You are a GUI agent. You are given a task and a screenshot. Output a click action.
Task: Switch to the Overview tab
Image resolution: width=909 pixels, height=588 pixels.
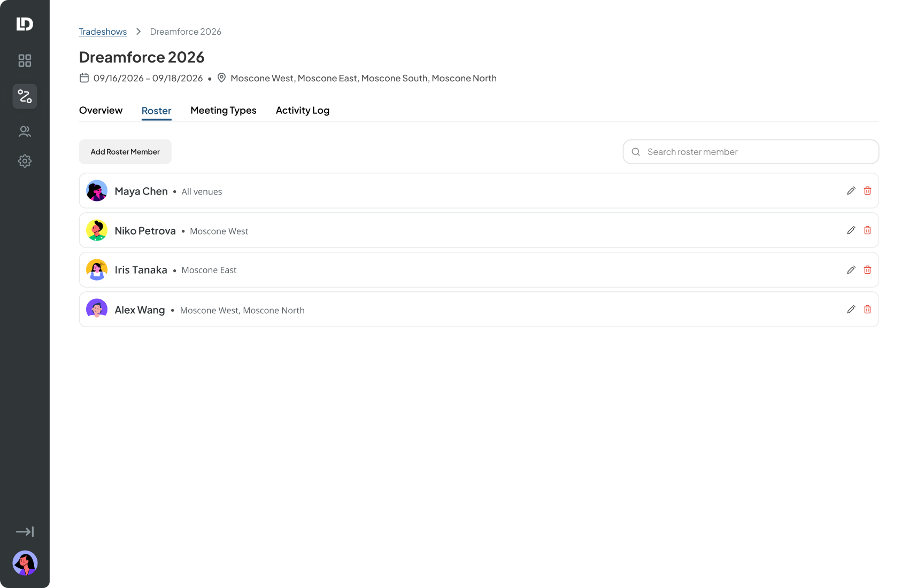(101, 110)
